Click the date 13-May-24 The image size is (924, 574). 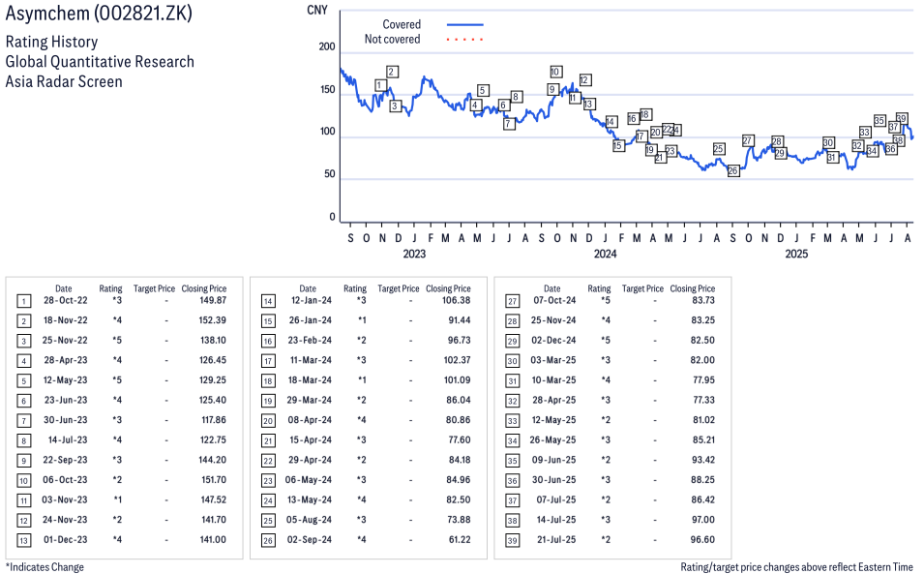[310, 500]
